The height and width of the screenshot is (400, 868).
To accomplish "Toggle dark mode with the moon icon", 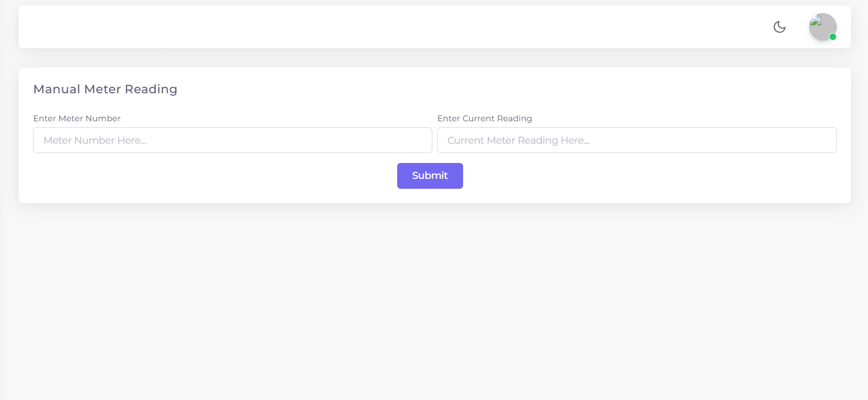I will click(x=780, y=27).
